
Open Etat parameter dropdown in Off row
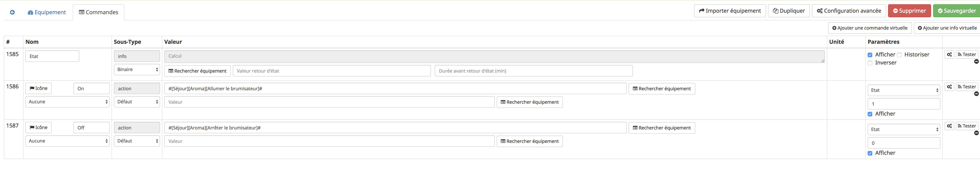(x=904, y=129)
